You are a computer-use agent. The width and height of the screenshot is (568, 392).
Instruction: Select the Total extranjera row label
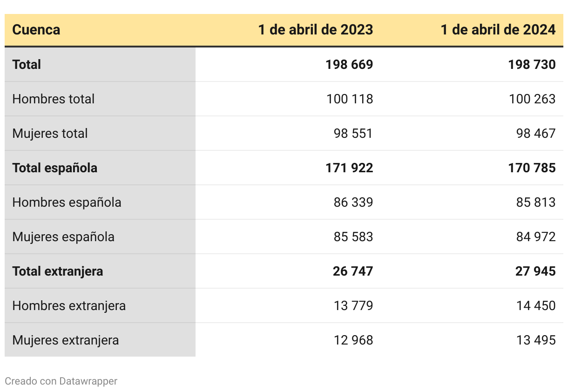coord(58,271)
